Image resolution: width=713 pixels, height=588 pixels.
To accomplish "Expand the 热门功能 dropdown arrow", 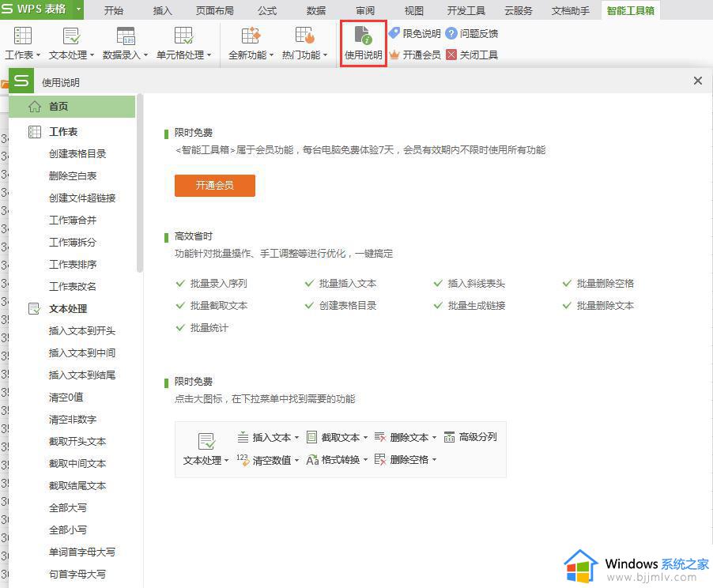I will click(x=325, y=55).
